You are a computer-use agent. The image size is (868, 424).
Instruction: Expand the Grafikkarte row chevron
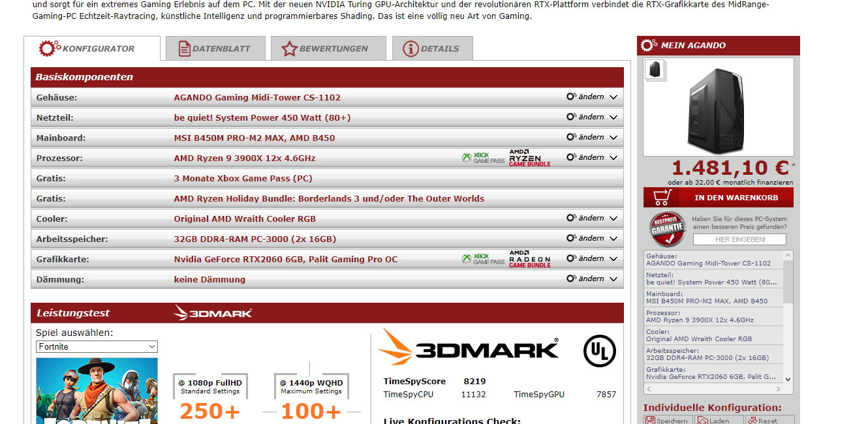click(613, 259)
